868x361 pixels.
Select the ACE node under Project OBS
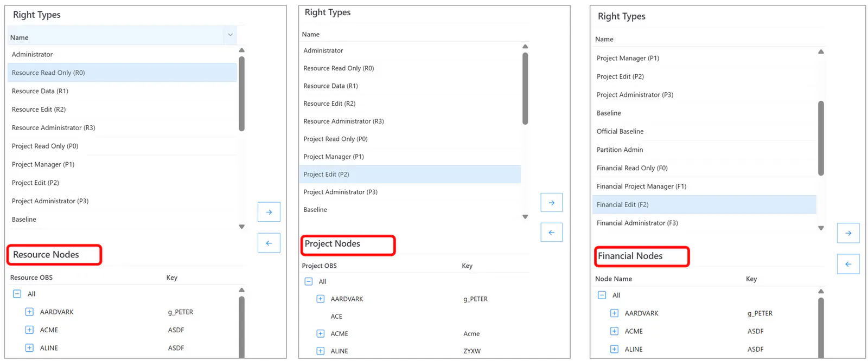[336, 317]
